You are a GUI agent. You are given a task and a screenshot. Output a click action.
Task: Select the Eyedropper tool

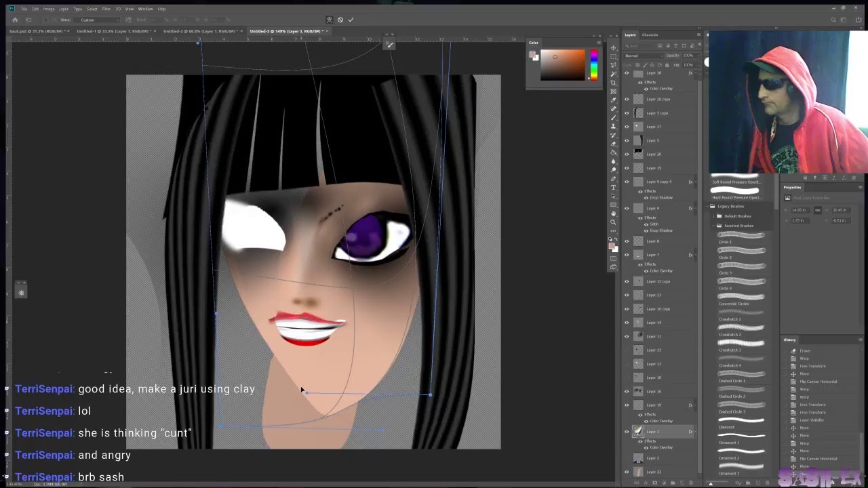(614, 100)
